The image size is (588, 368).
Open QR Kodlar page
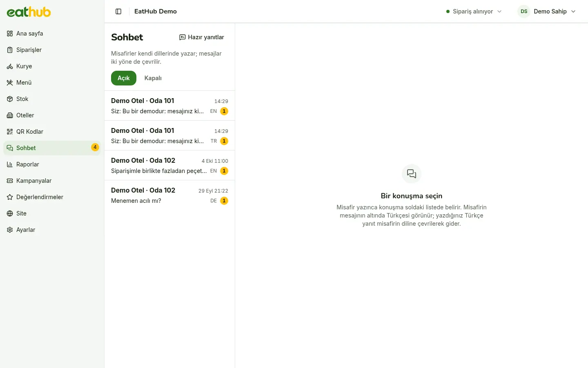pyautogui.click(x=52, y=132)
